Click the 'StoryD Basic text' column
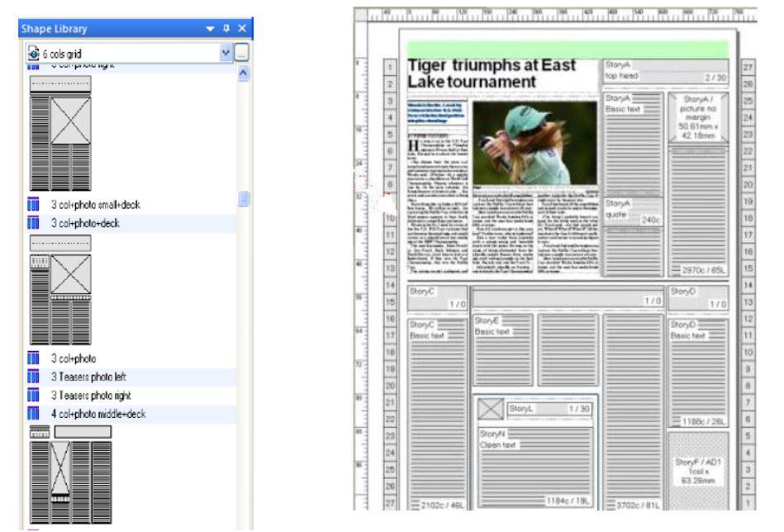784x532 pixels. 699,373
